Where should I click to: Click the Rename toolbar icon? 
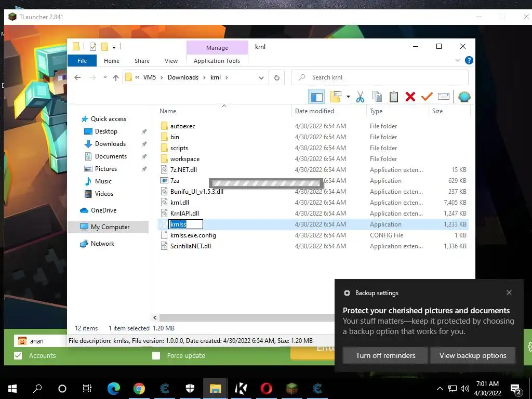tap(444, 97)
